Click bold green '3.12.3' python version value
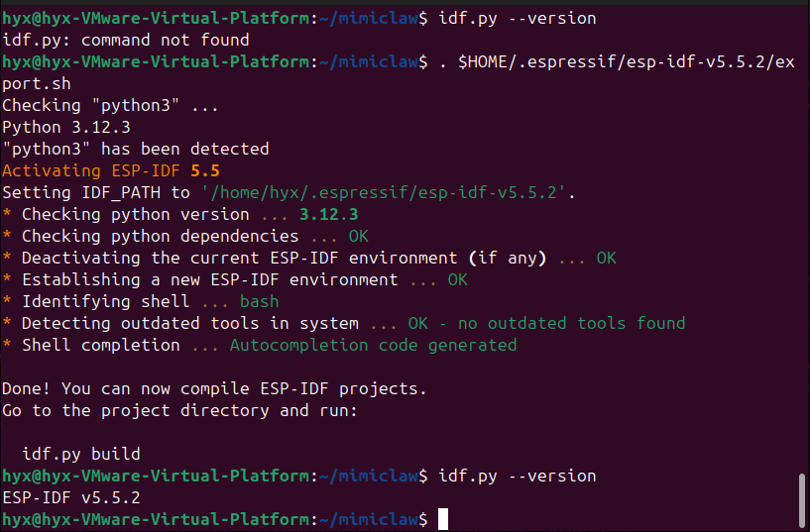810x532 pixels. (328, 214)
